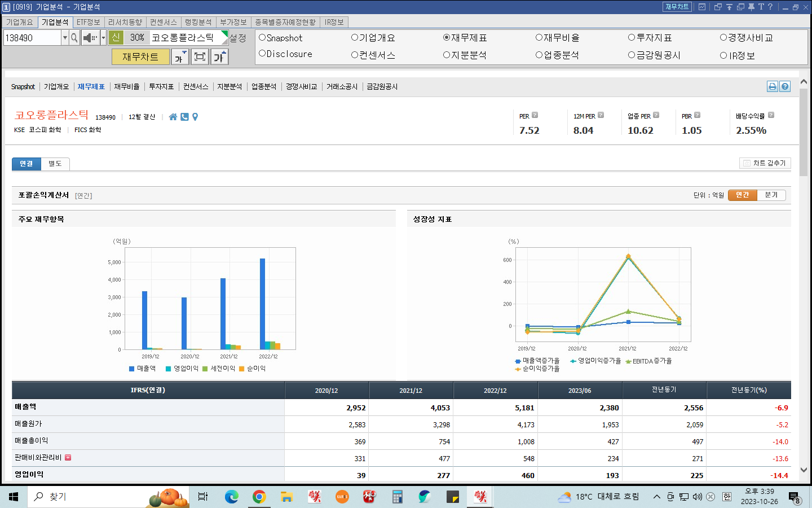
Task: Show hidden tray icons chevron
Action: tap(656, 497)
